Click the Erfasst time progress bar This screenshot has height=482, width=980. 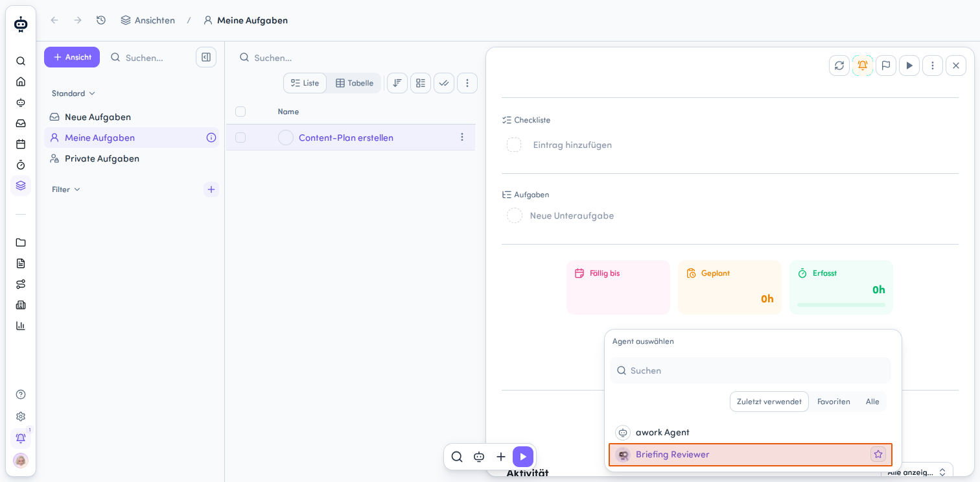tap(841, 305)
